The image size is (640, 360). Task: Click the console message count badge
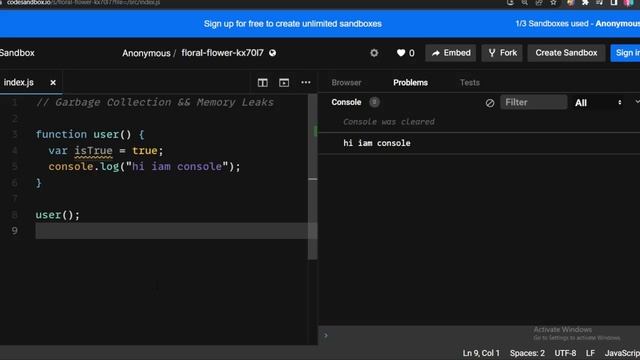click(374, 102)
